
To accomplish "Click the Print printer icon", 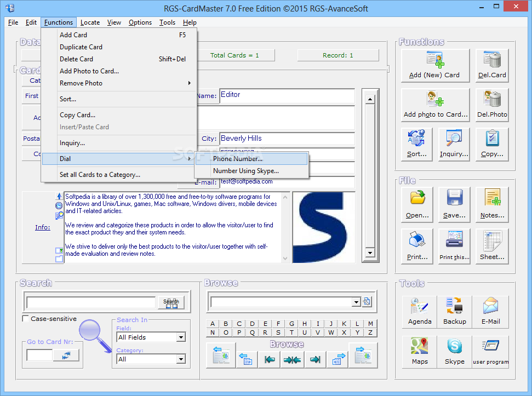I will coord(417,246).
